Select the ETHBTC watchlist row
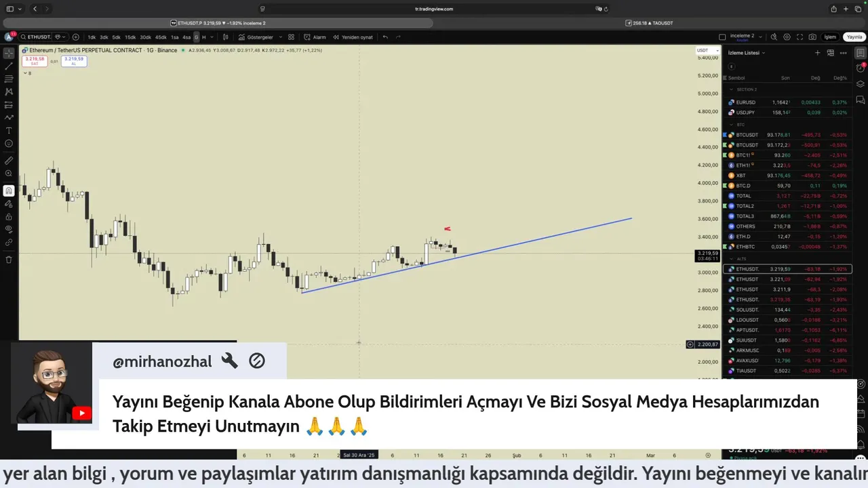Viewport: 868px width, 488px height. (787, 247)
